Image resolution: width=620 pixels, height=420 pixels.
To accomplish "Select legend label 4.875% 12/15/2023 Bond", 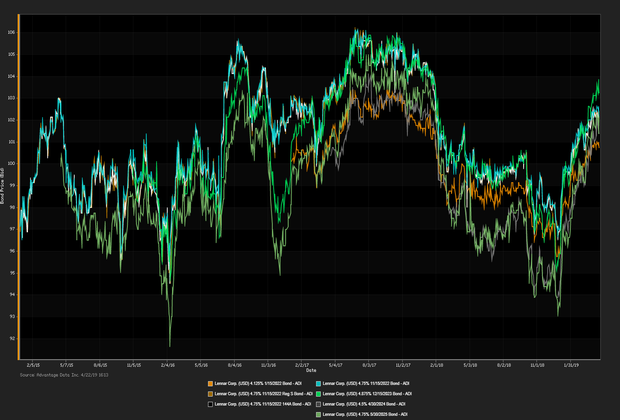I will click(x=367, y=394).
